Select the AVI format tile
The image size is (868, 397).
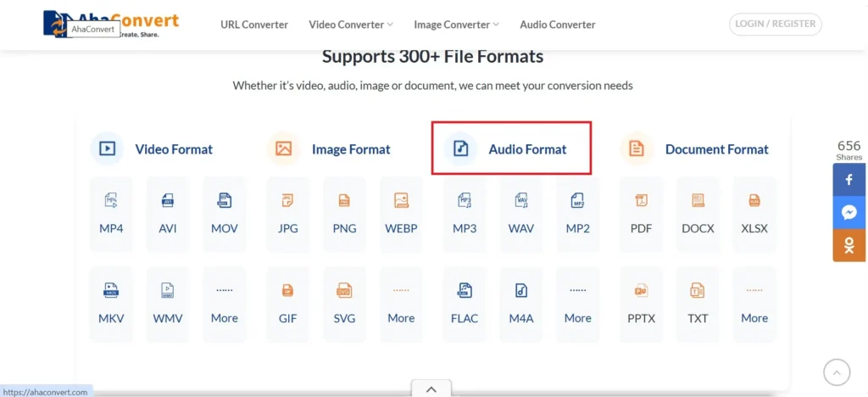tap(168, 213)
